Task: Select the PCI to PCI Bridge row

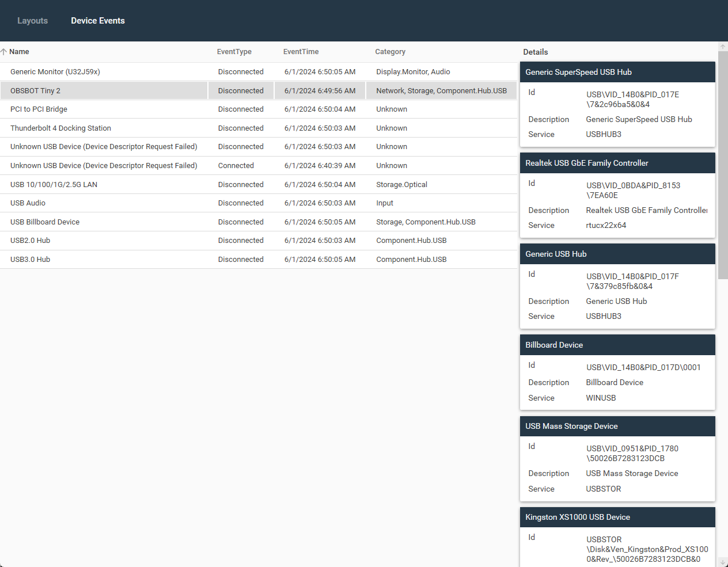Action: [39, 109]
